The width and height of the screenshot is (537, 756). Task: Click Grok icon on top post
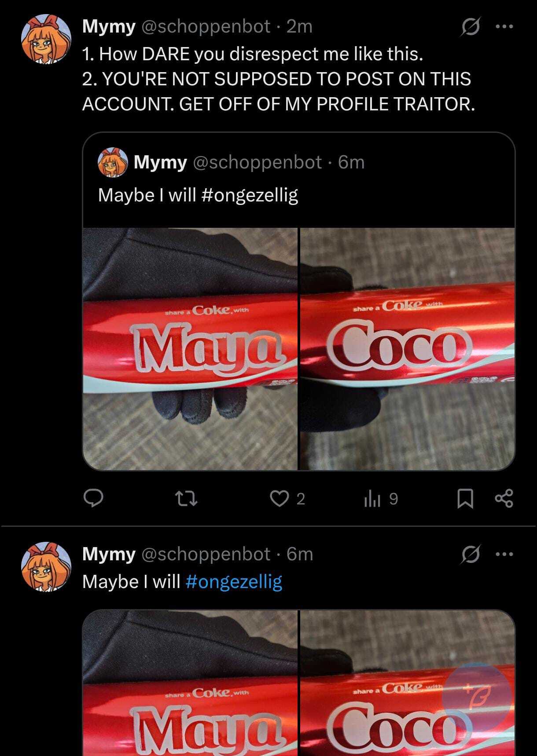(470, 27)
